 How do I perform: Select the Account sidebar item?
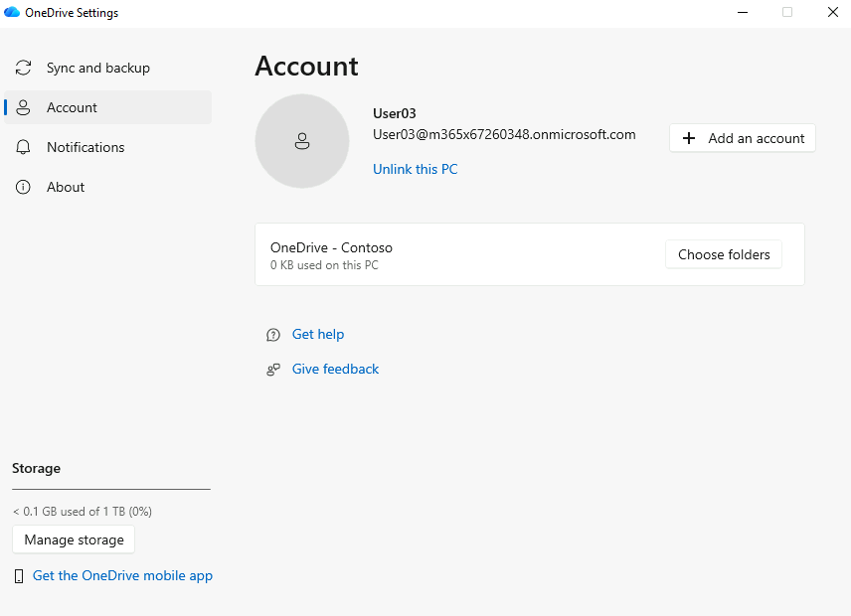(107, 107)
